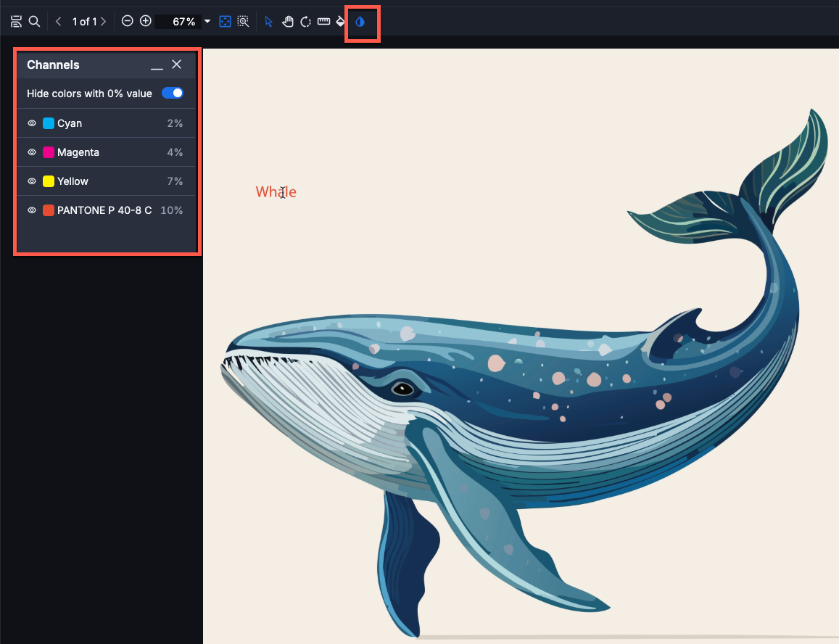Click the PANTONE P 40-8 C color swatch
Screen dimensions: 839x644
point(49,210)
